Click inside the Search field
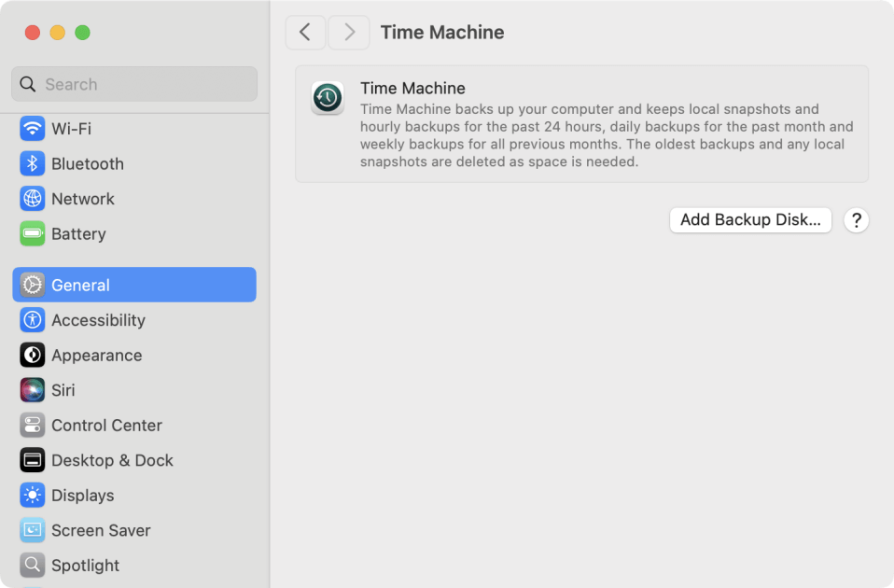894x588 pixels. pos(133,84)
